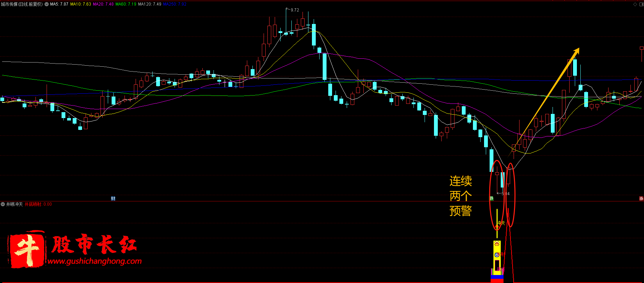Screen dimensions: 644x283
Task: Select the MA120: 7.49 label
Action: (150, 4)
